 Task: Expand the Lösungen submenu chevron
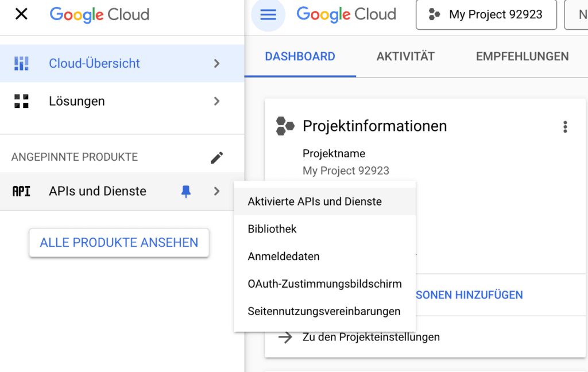tap(216, 101)
